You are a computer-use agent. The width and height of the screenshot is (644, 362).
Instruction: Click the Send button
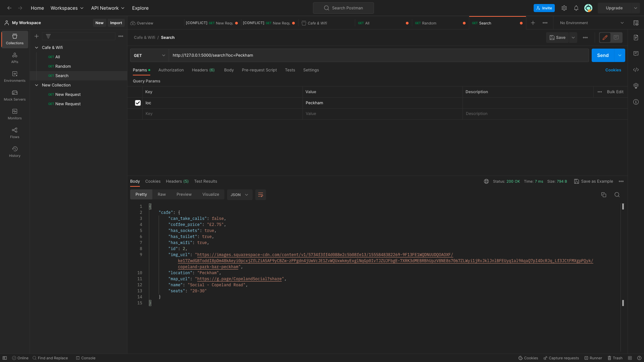(602, 56)
